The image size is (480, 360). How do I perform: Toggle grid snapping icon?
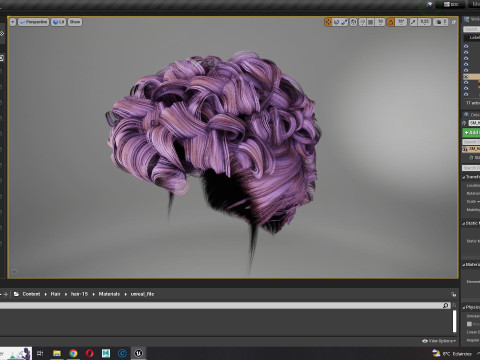pos(371,22)
